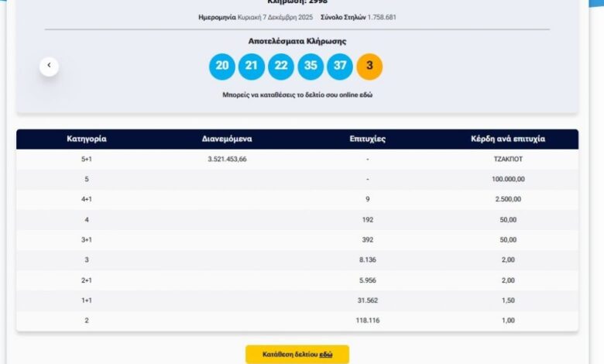Click the 100.000,00 prize cell
The image size is (604, 364).
click(x=508, y=179)
